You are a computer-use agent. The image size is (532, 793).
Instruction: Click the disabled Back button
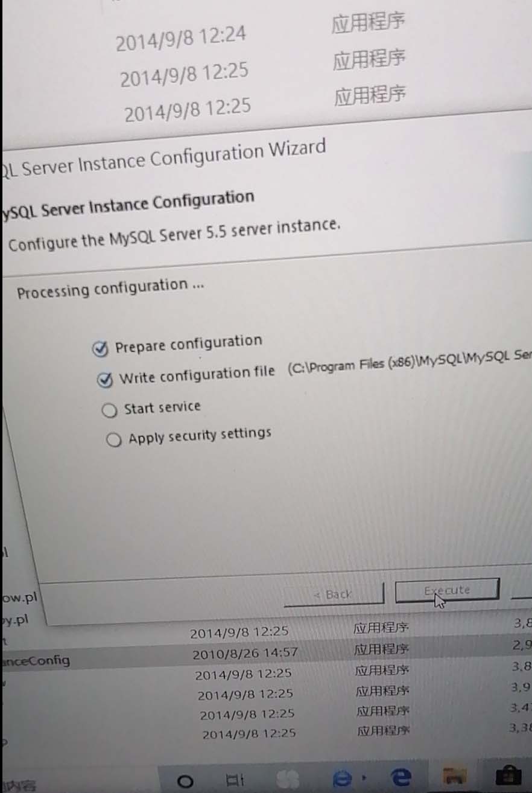click(x=334, y=594)
